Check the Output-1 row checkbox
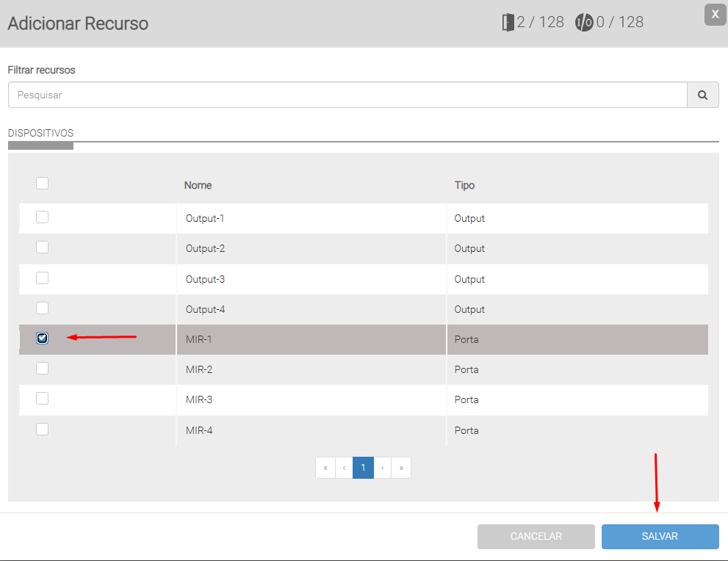728x561 pixels. coord(43,217)
